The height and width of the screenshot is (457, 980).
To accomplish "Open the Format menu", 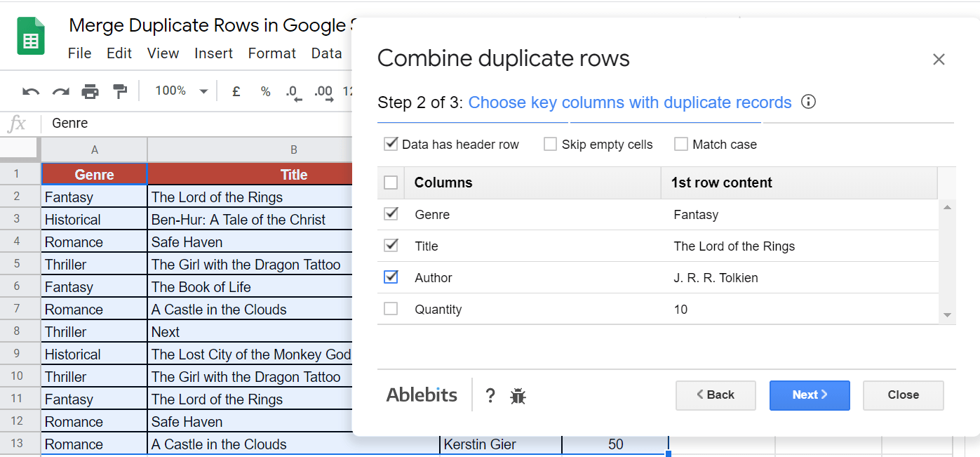I will pyautogui.click(x=271, y=53).
